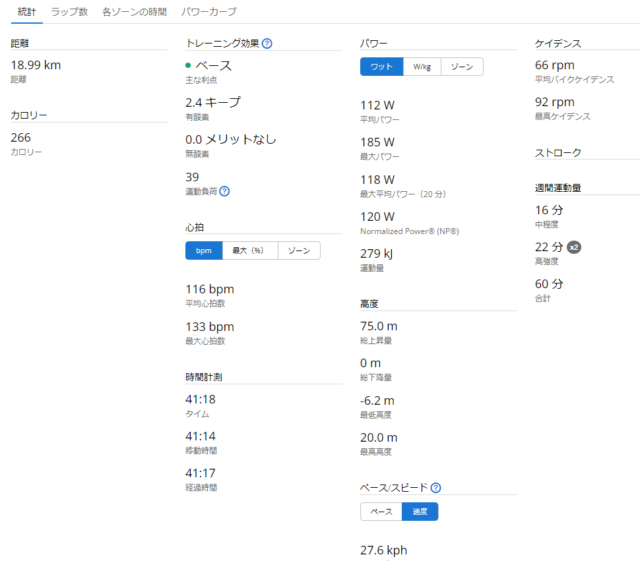Select the bpm heart rate toggle

203,250
